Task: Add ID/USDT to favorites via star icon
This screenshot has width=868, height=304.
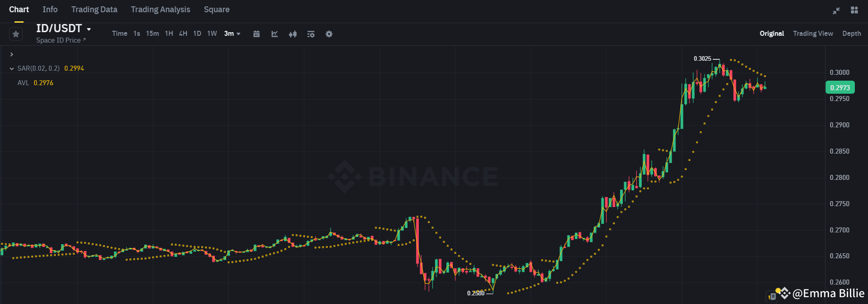Action: click(15, 34)
